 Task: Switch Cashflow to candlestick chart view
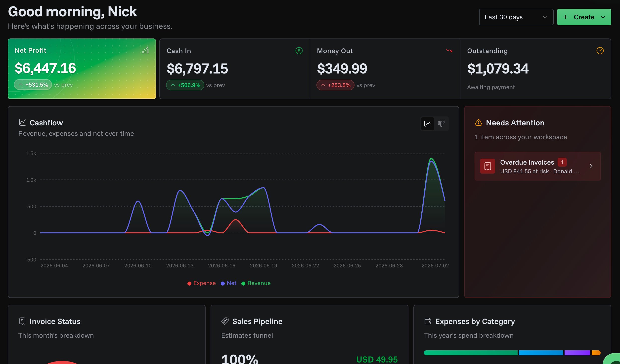[441, 124]
